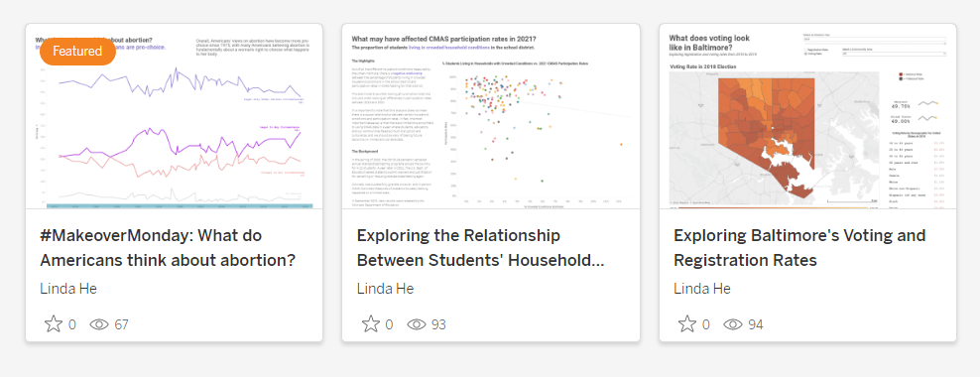Click eye views icon showing 93

click(x=417, y=324)
